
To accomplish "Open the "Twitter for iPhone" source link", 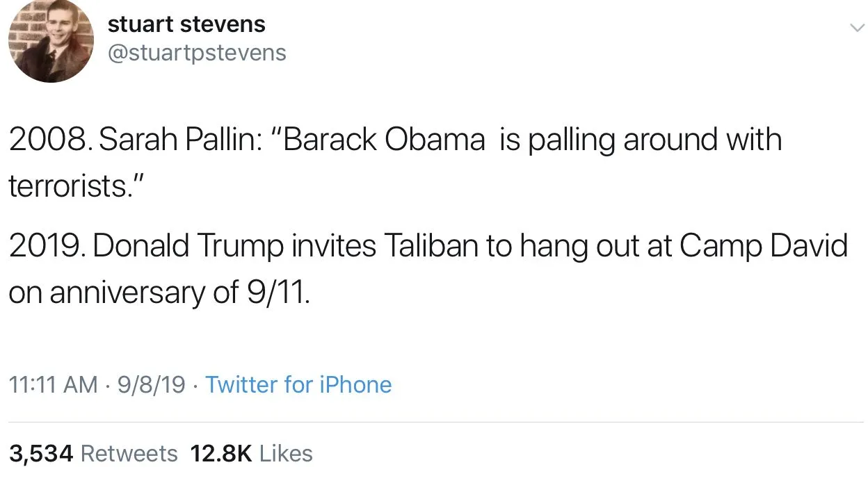I will coord(298,384).
